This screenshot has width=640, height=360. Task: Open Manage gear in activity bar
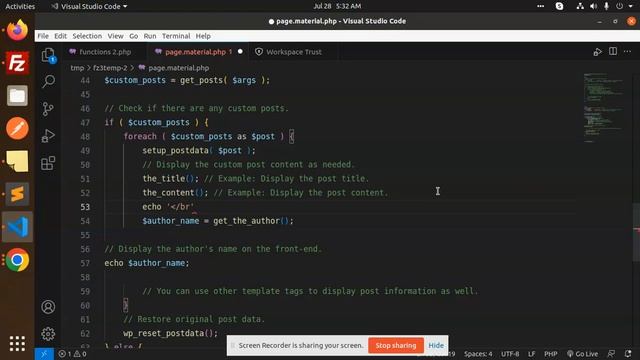48,333
